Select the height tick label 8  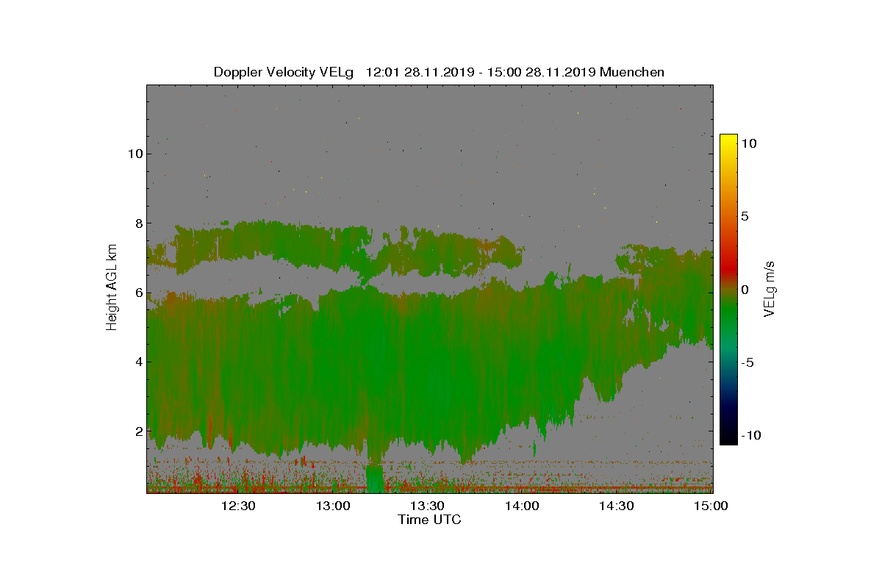pyautogui.click(x=137, y=223)
